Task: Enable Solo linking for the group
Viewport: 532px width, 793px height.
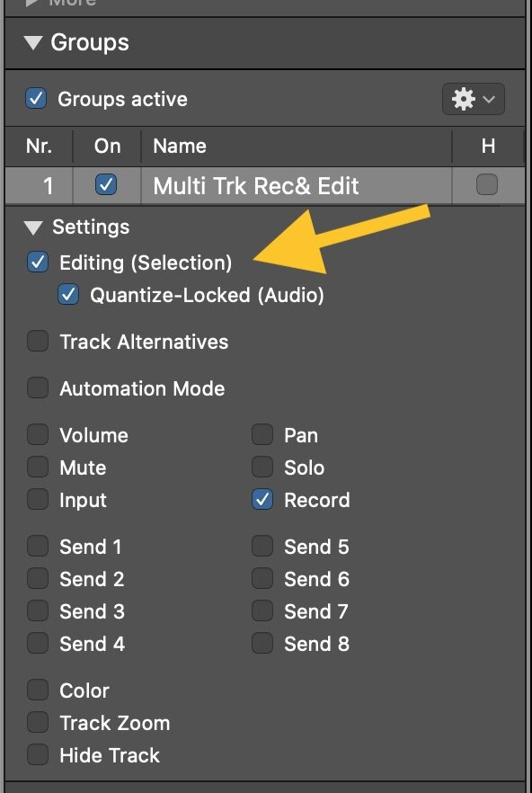Action: coord(262,468)
